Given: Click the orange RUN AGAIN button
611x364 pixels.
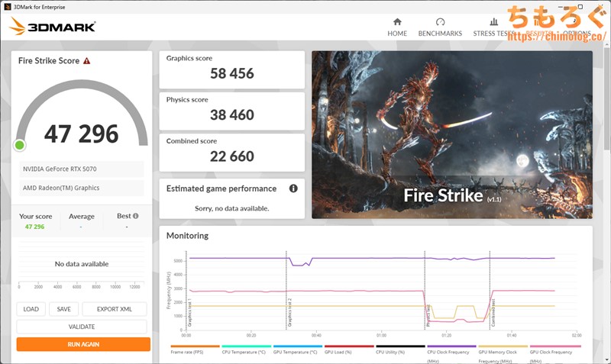Looking at the screenshot, I should pos(83,344).
